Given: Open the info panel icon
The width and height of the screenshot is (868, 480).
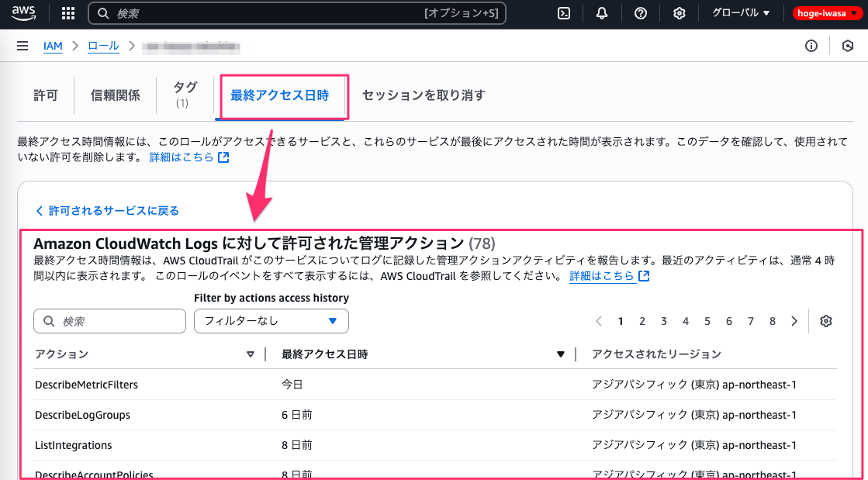Looking at the screenshot, I should point(811,46).
